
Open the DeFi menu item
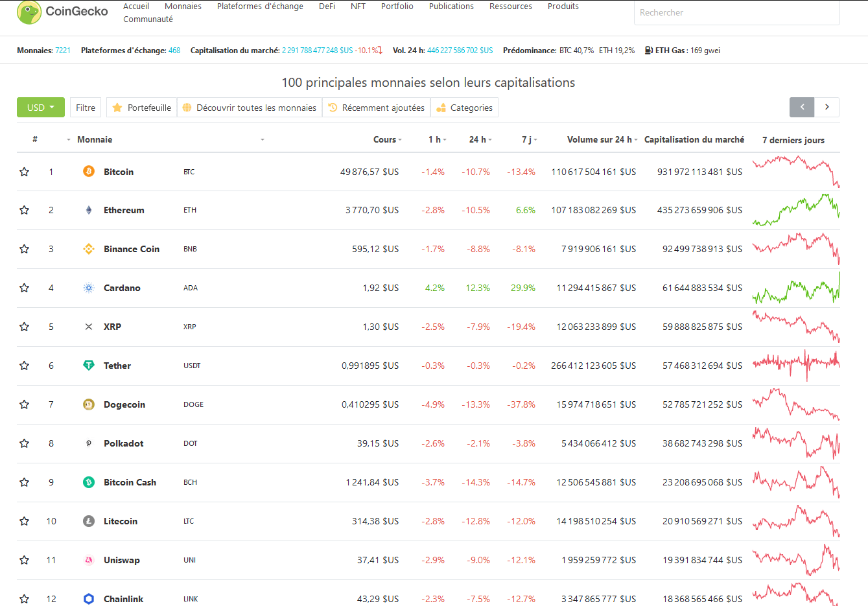point(327,6)
